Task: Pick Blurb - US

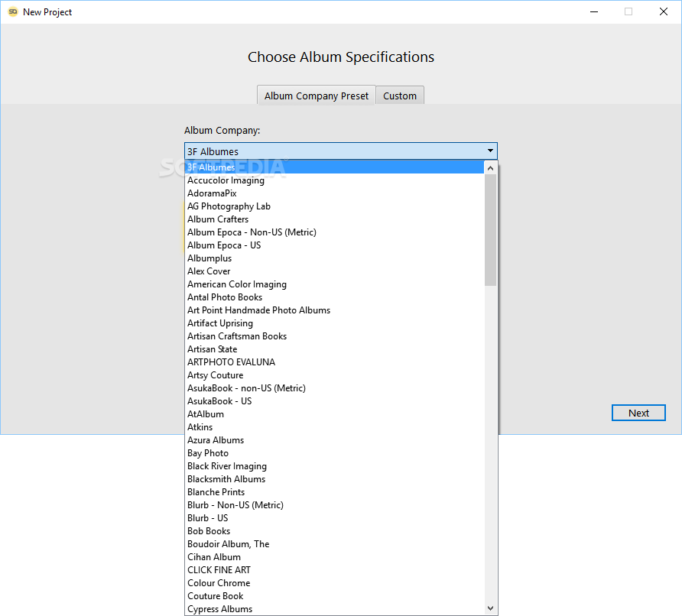Action: pyautogui.click(x=334, y=518)
